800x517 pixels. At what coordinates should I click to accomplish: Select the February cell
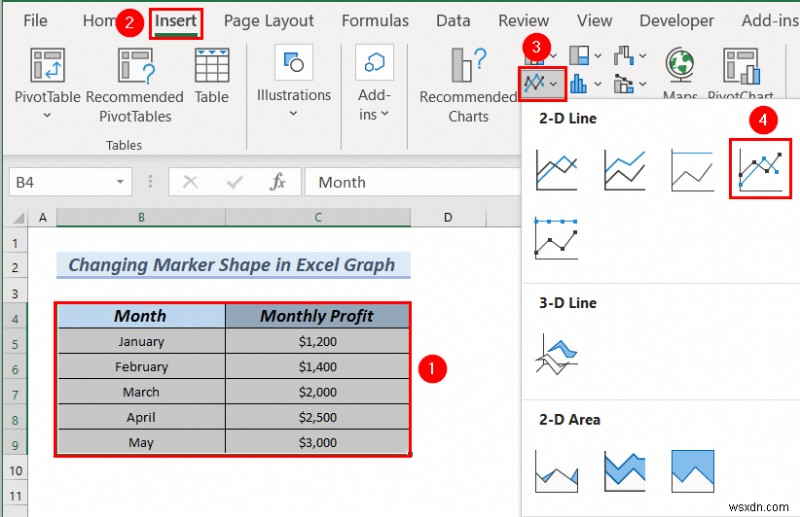(141, 366)
